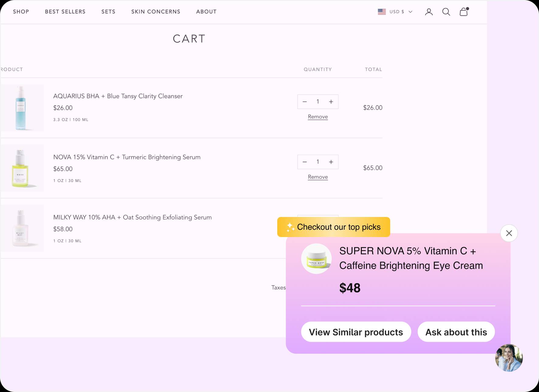This screenshot has width=539, height=392.
Task: Open the SKIN CONCERNS menu
Action: click(x=156, y=12)
